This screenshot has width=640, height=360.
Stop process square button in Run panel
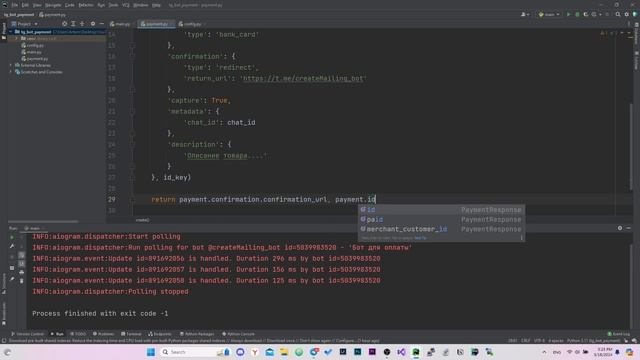pyautogui.click(x=12, y=268)
